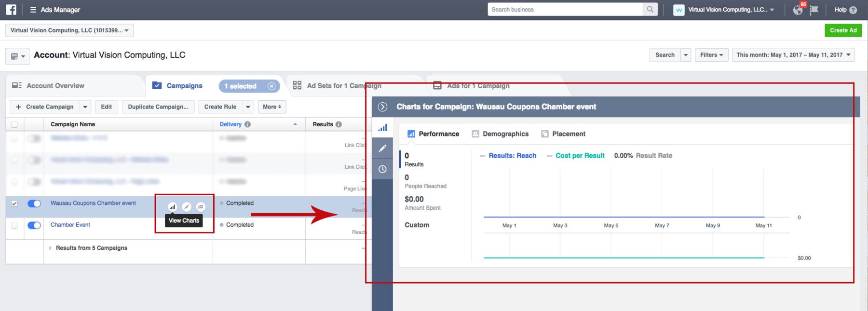Open the date range dropdown

click(x=793, y=55)
